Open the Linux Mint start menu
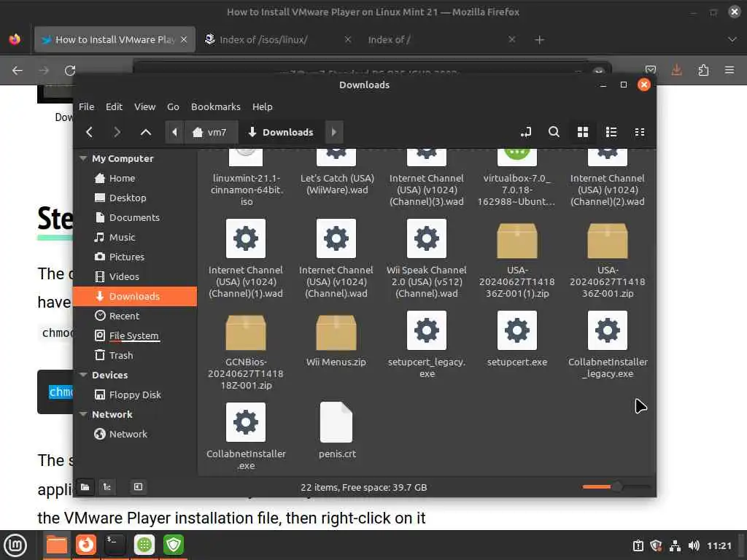Image resolution: width=747 pixels, height=560 pixels. pos(15,545)
